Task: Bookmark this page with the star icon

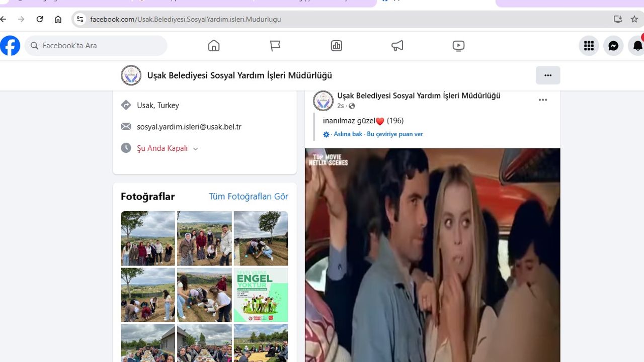Action: click(634, 19)
